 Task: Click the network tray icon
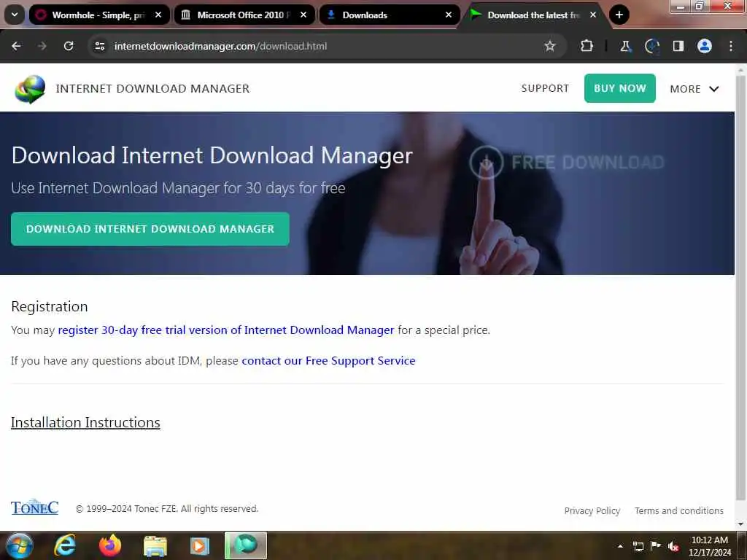click(638, 546)
